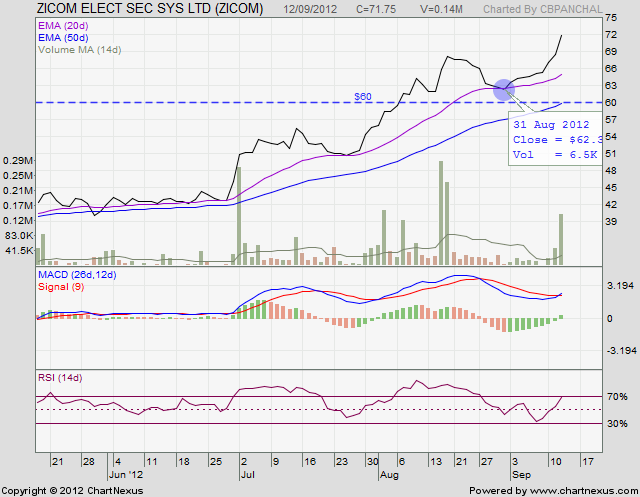Click the Signal (9) legend label

tap(61, 287)
